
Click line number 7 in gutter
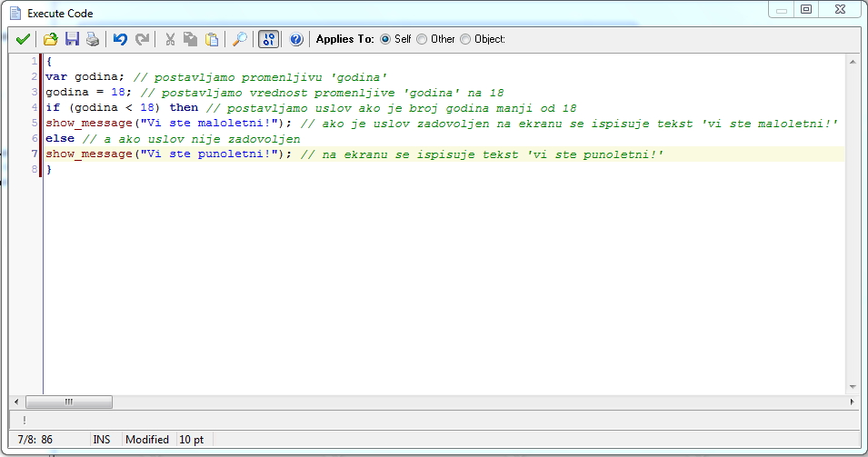tap(35, 154)
